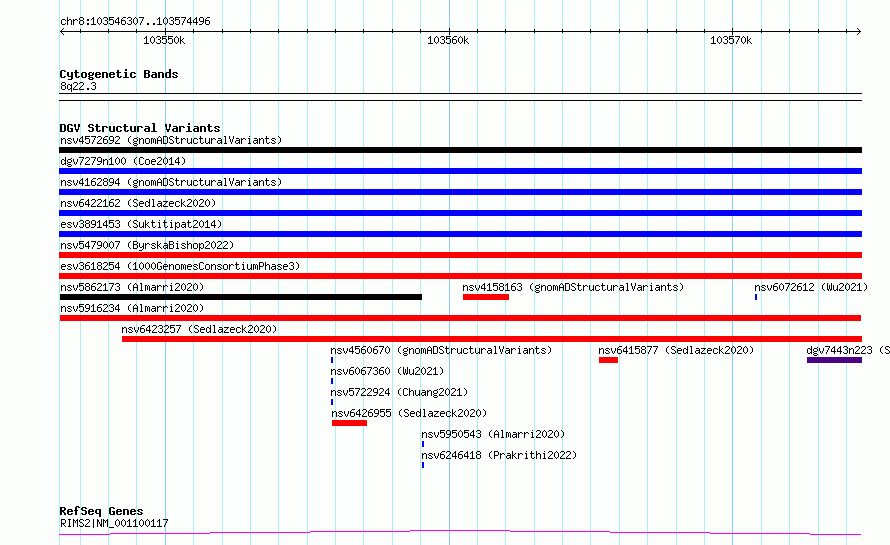This screenshot has width=890, height=545.
Task: Open the dgv7443n223 label
Action: (848, 350)
